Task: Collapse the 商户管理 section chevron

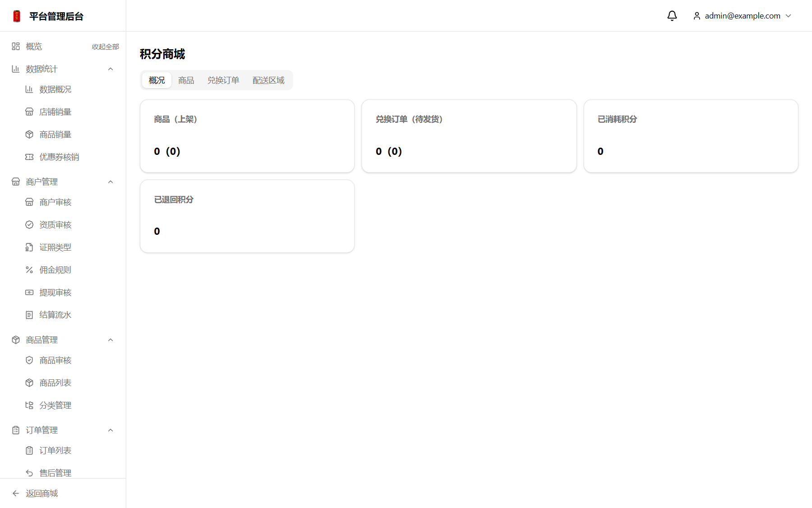Action: coord(111,182)
